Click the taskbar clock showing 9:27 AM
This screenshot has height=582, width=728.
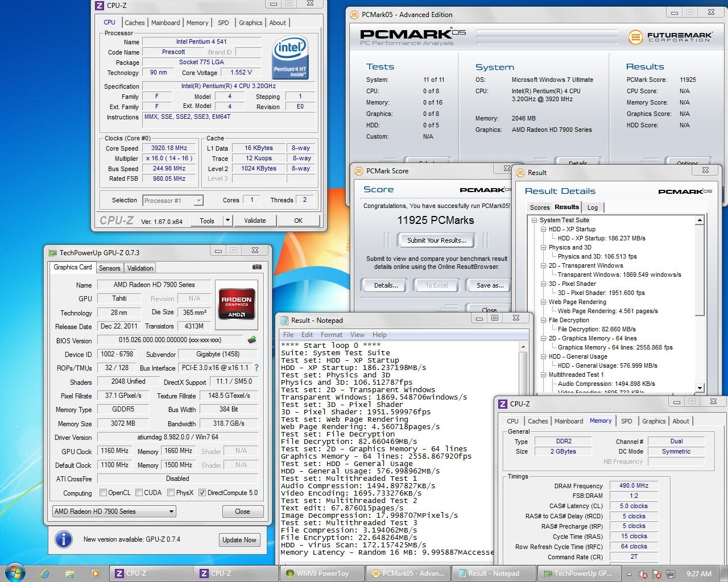pyautogui.click(x=698, y=574)
